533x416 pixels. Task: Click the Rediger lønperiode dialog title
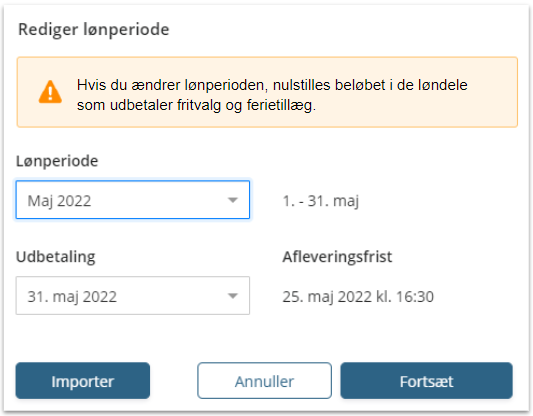click(93, 29)
